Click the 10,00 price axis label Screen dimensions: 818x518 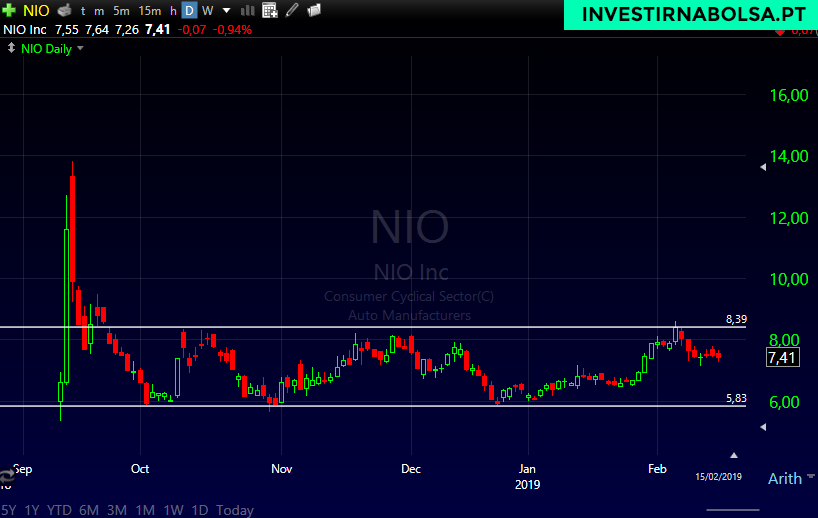click(x=789, y=279)
